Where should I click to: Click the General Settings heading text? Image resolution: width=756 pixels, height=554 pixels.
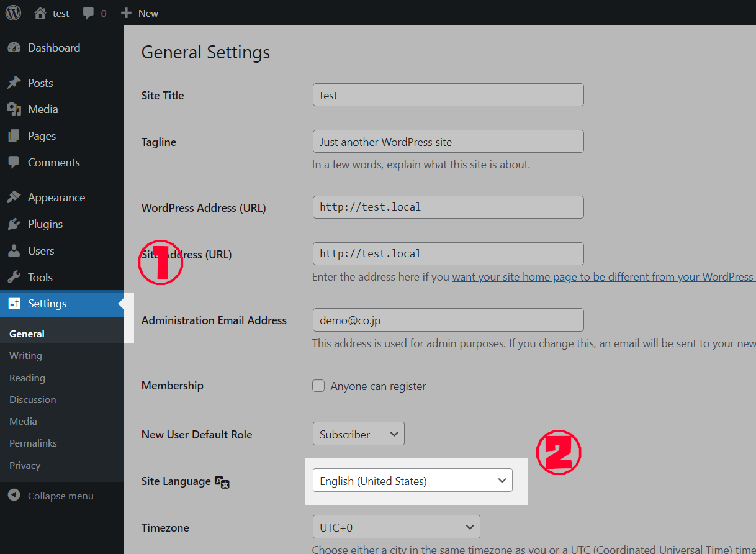pos(205,52)
